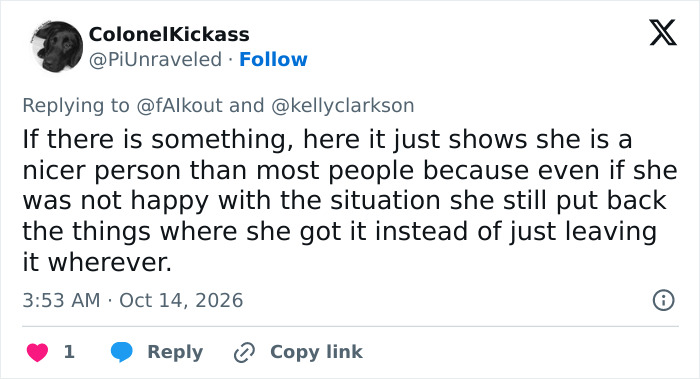Click the @PiUnraveled handle
Screen dimensions: 700x379
pyautogui.click(x=155, y=59)
